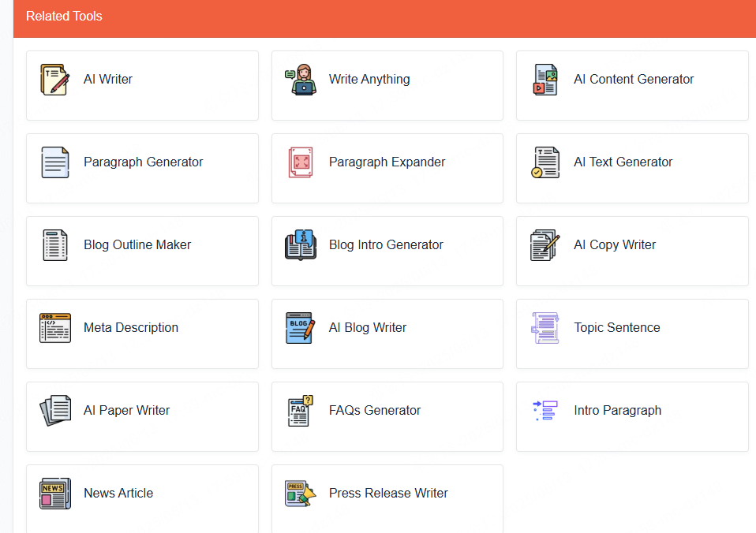756x533 pixels.
Task: Click the Topic Sentence purple scroll icon
Action: pos(545,328)
